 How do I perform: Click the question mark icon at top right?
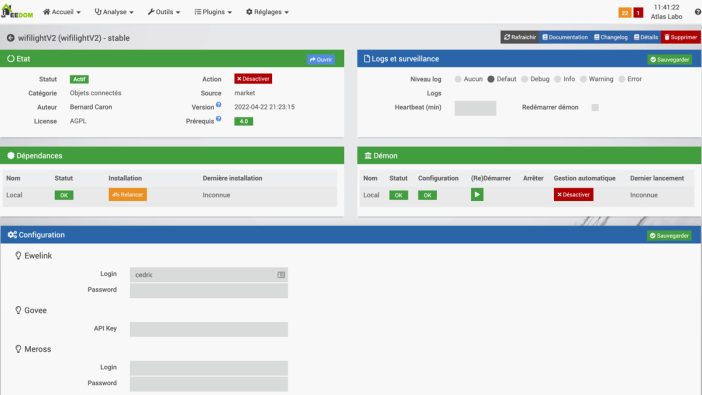(x=698, y=12)
